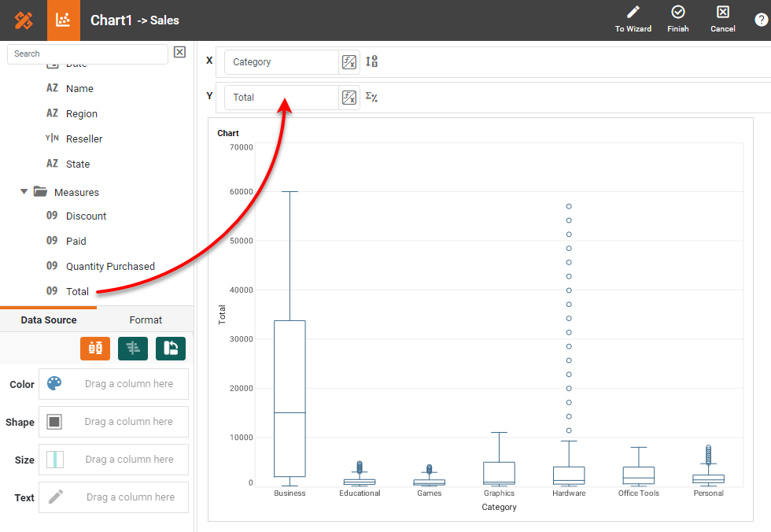
Task: Click the To Wizard button
Action: (633, 20)
